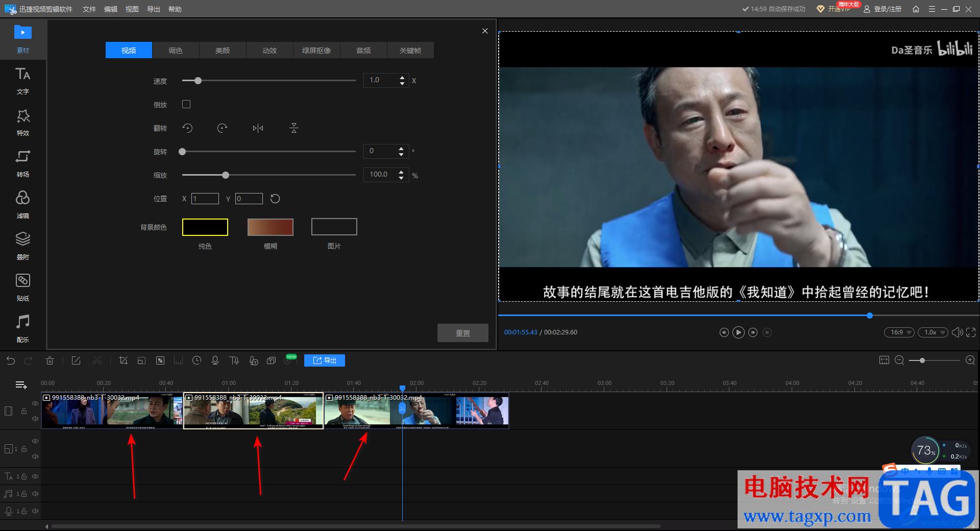
Task: Toggle visibility eye of main video track
Action: [x=35, y=403]
